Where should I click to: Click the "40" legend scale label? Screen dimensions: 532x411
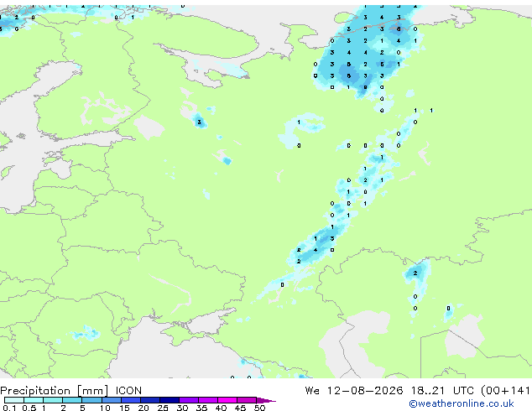point(221,408)
